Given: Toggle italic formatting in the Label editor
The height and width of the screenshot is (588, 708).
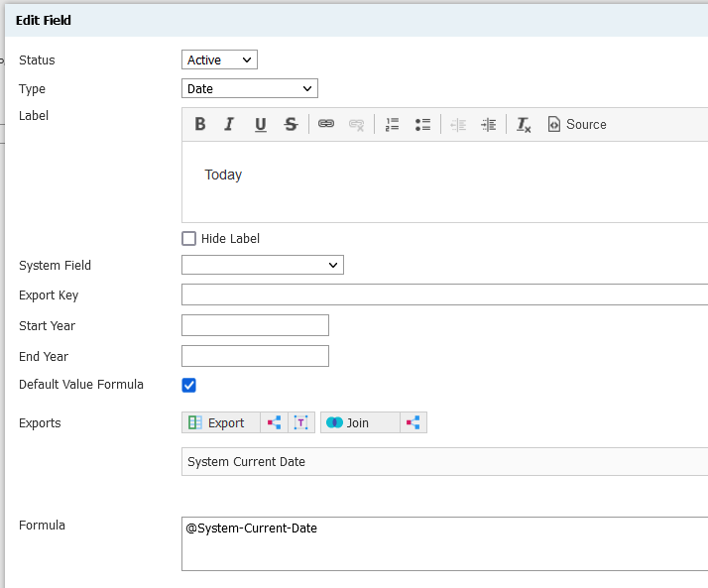Looking at the screenshot, I should [x=229, y=124].
